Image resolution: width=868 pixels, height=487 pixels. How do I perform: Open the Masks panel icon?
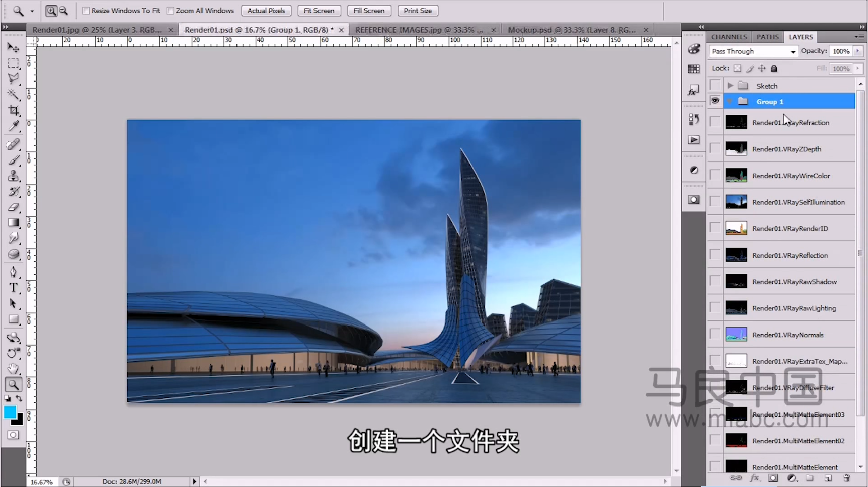(694, 200)
